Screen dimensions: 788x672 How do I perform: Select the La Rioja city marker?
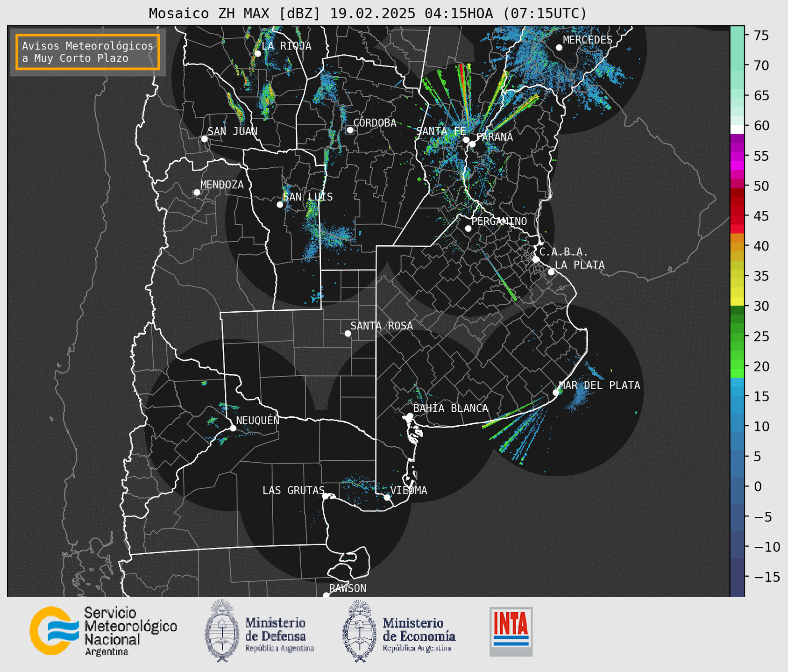(x=257, y=53)
